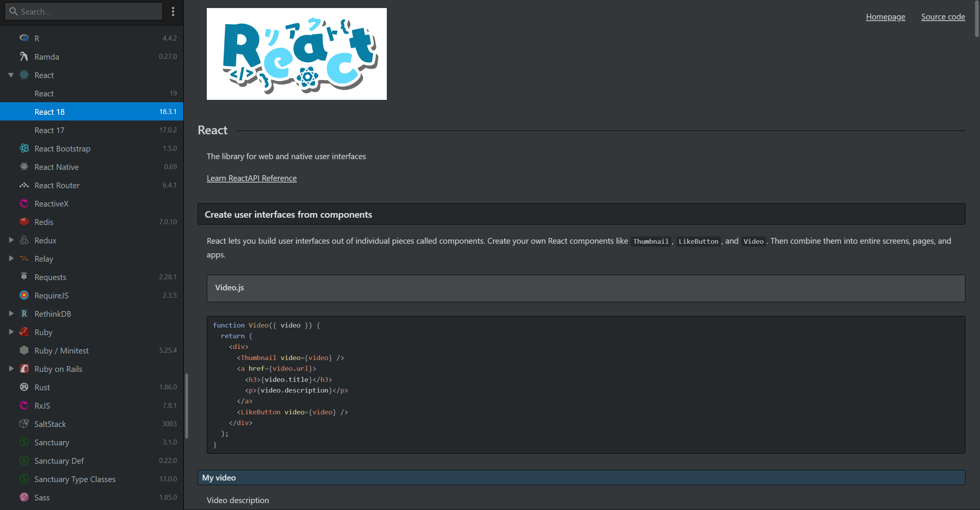The height and width of the screenshot is (510, 980).
Task: Click the SaltStack cube icon
Action: tap(24, 424)
